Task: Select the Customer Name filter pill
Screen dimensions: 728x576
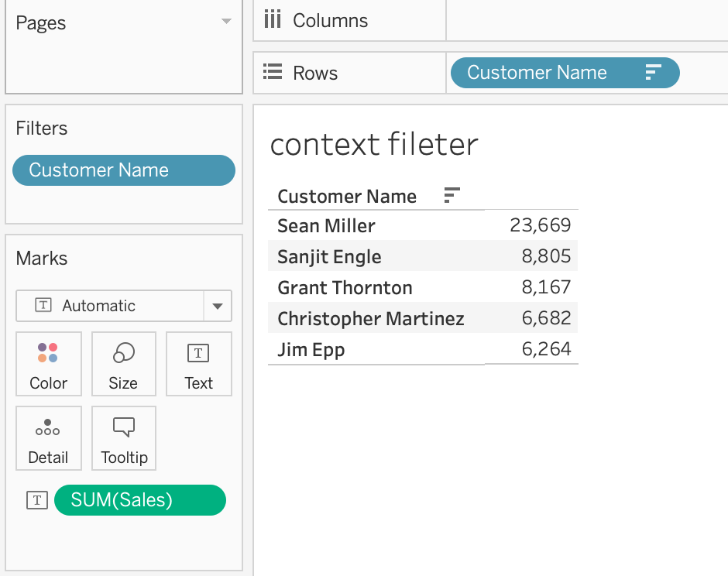Action: click(124, 170)
